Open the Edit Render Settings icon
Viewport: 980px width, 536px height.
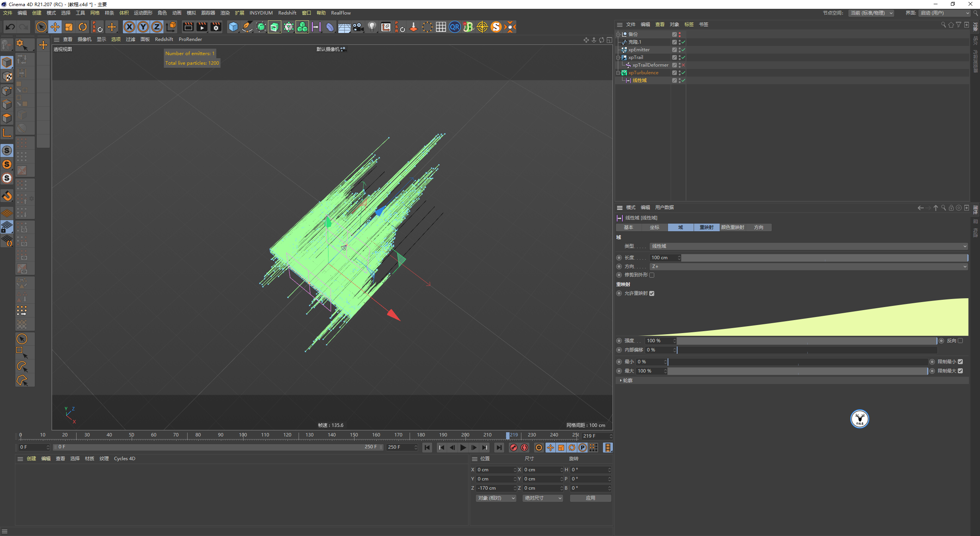coord(216,27)
